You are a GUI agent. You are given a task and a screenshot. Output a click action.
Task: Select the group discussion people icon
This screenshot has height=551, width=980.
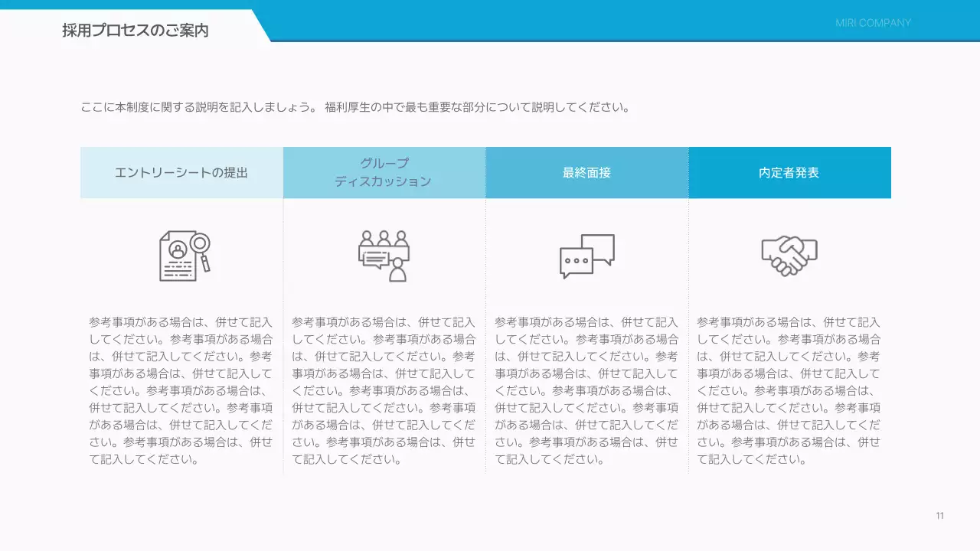pyautogui.click(x=384, y=256)
